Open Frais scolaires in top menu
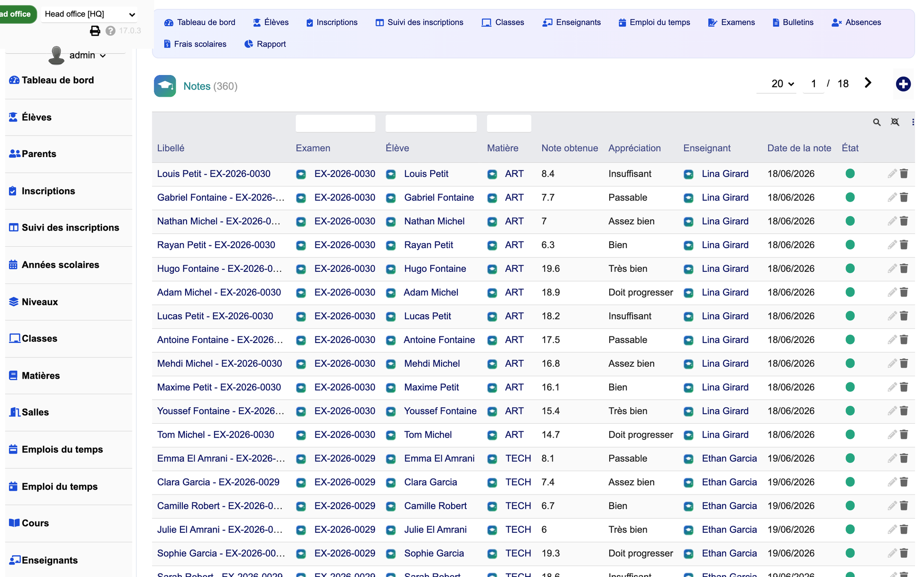 point(195,44)
